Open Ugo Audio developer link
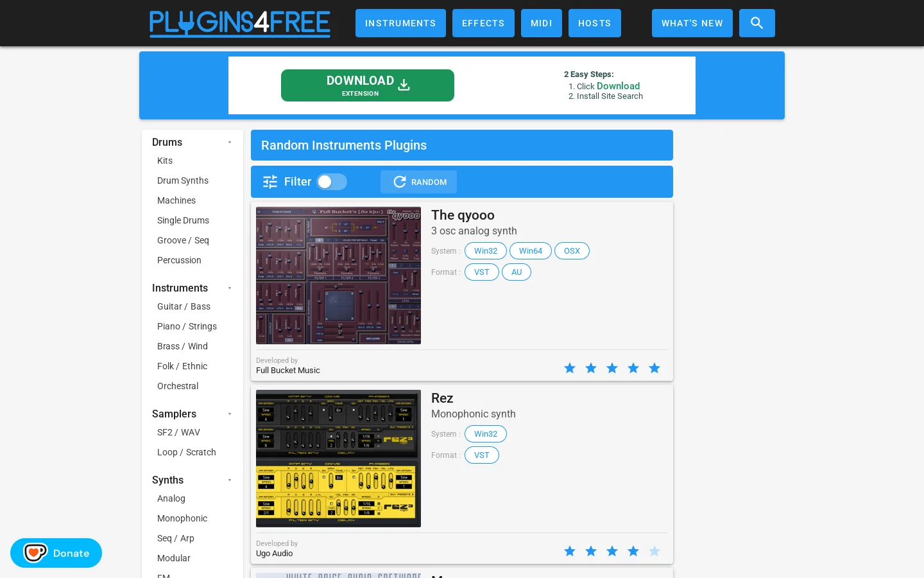Screen dimensions: 924x578 275,554
